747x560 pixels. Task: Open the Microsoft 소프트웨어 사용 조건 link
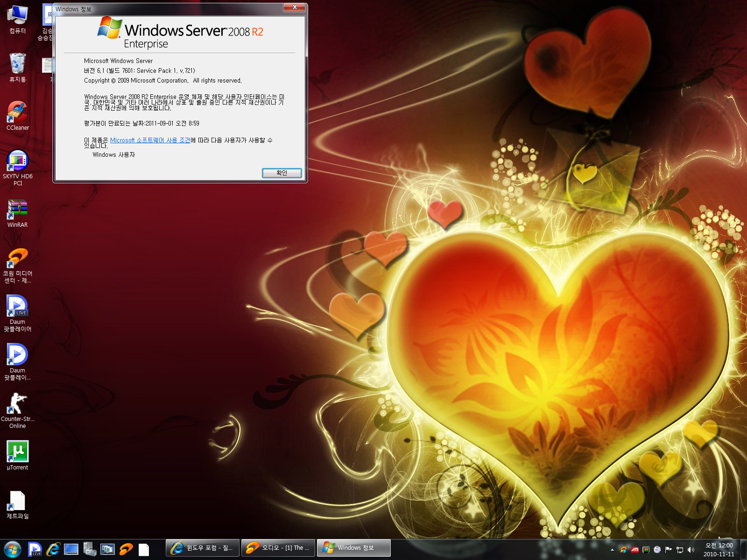click(x=150, y=140)
